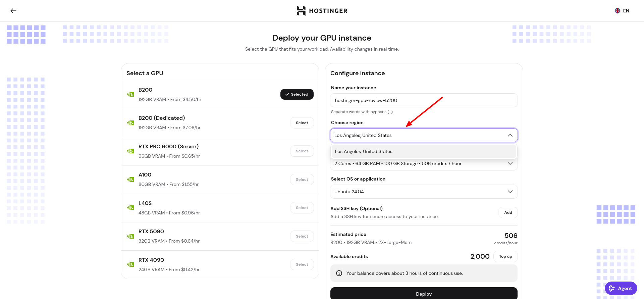Open the Ubuntu 24.04 OS dropdown

[424, 192]
